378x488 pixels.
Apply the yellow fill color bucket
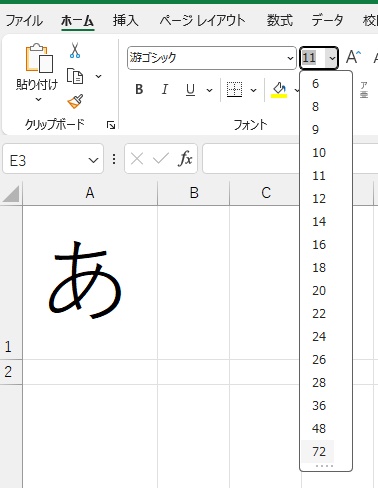point(279,90)
